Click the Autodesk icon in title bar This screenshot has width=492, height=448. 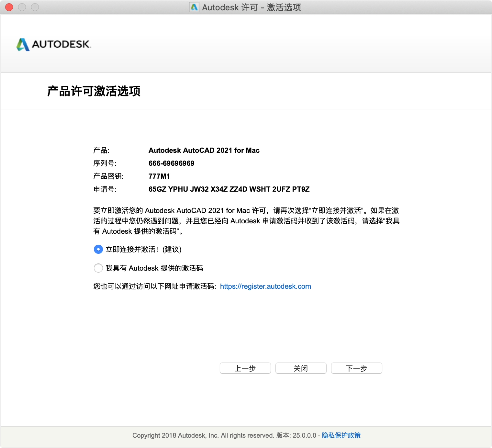tap(194, 7)
